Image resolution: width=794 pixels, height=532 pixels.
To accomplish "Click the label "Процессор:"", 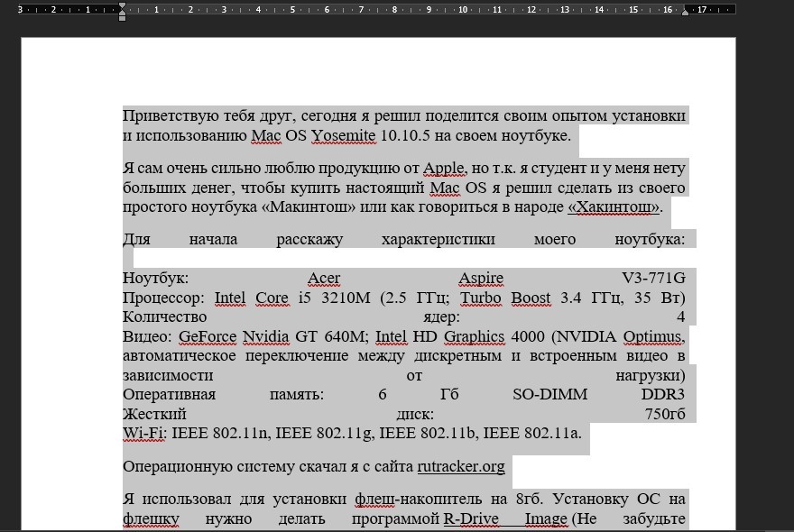I will (163, 298).
